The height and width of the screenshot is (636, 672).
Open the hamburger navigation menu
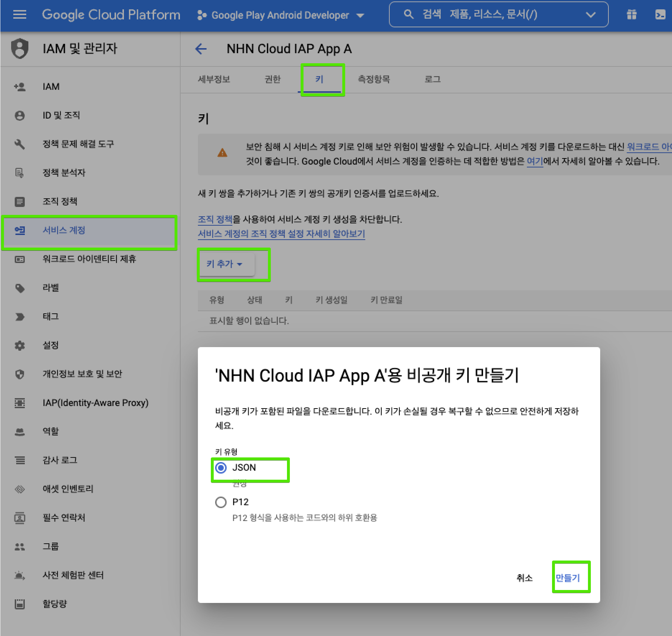[20, 15]
